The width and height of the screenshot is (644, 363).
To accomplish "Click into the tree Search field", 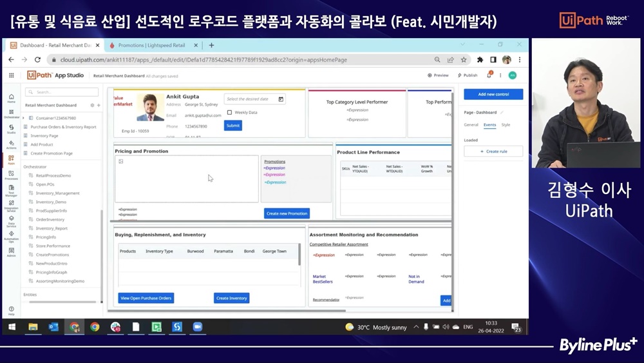I will pos(62,92).
